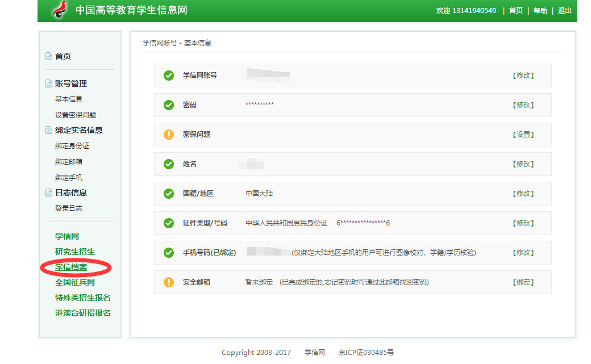The width and height of the screenshot is (591, 364).
Task: Click the page icon beside 日志信息
Action: pos(49,193)
